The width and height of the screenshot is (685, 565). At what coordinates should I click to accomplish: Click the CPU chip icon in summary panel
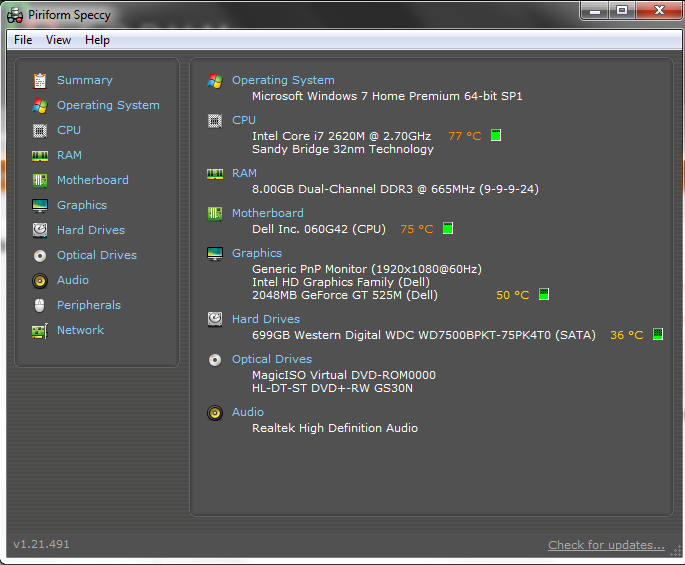[x=215, y=121]
